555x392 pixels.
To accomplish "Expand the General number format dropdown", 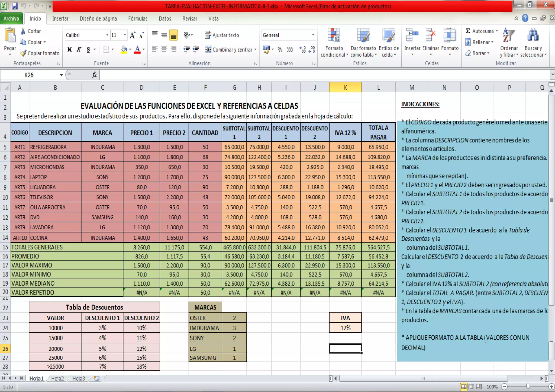I will click(313, 35).
